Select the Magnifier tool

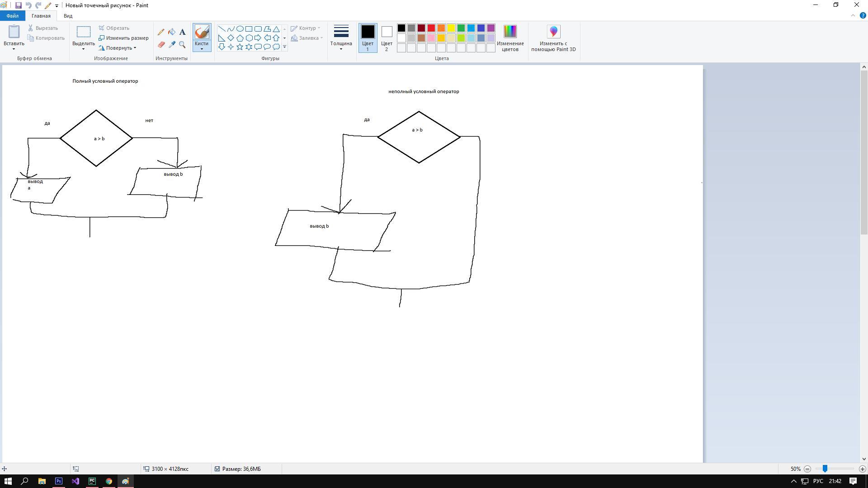pyautogui.click(x=182, y=45)
